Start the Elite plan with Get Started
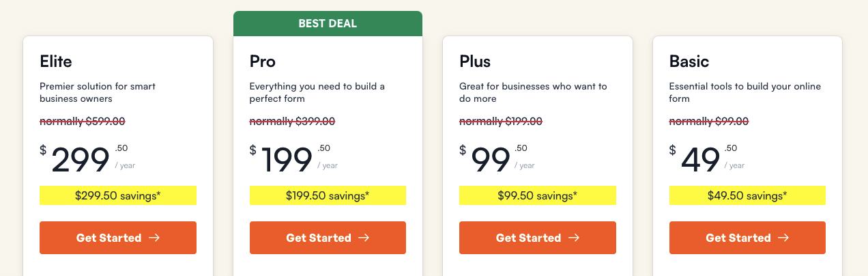Viewport: 868px width, 276px height. pyautogui.click(x=118, y=238)
